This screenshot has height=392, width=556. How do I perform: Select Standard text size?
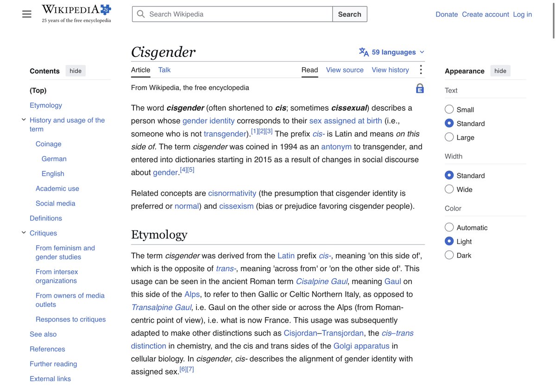(x=449, y=124)
